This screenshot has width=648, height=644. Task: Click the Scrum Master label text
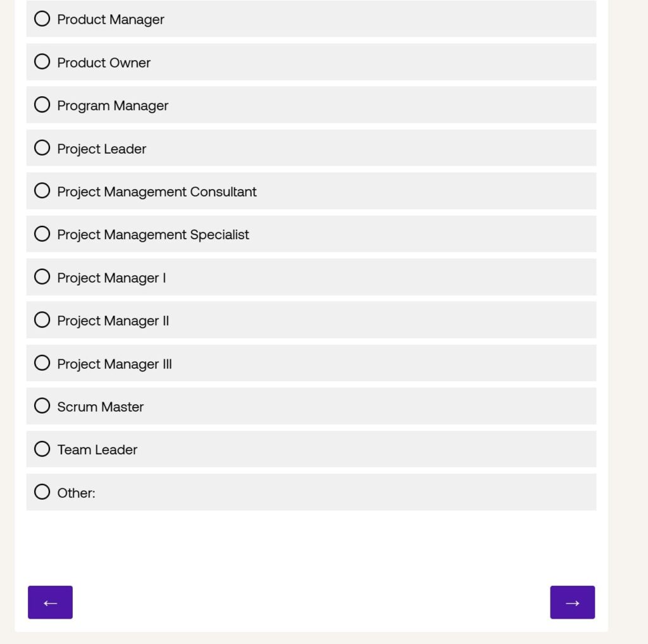point(100,407)
